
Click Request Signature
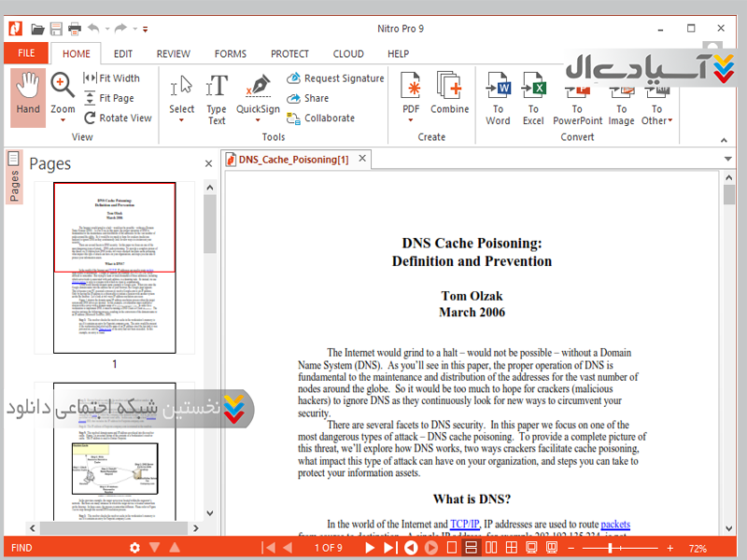tap(335, 78)
